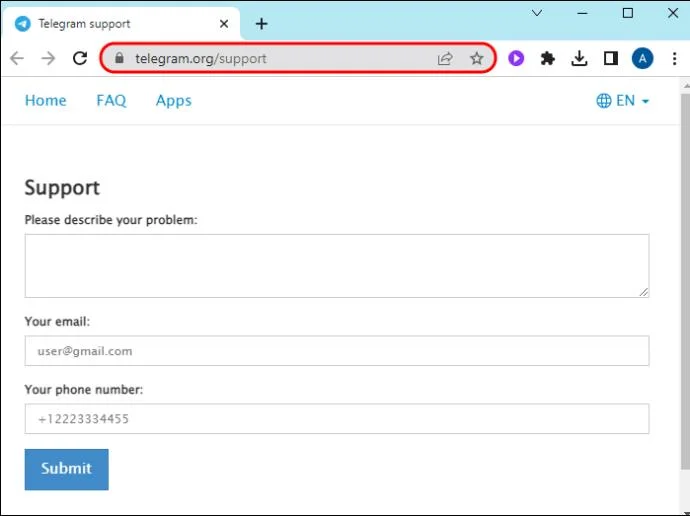Go to the Home link
The width and height of the screenshot is (690, 516).
pos(45,101)
